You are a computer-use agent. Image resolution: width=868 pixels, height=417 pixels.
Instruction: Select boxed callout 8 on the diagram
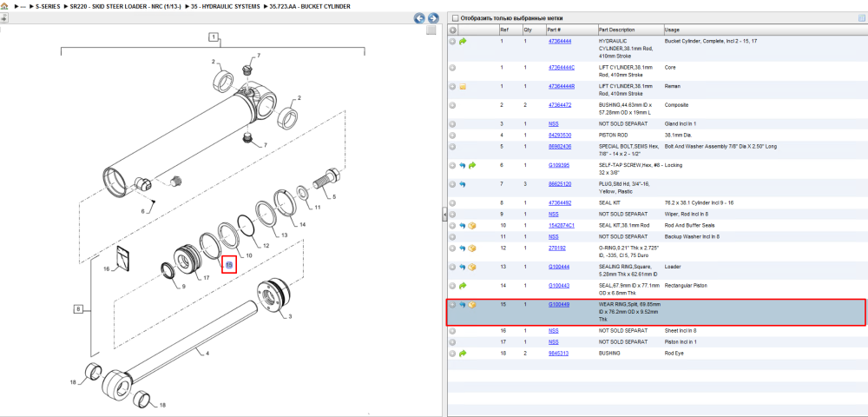[79, 309]
